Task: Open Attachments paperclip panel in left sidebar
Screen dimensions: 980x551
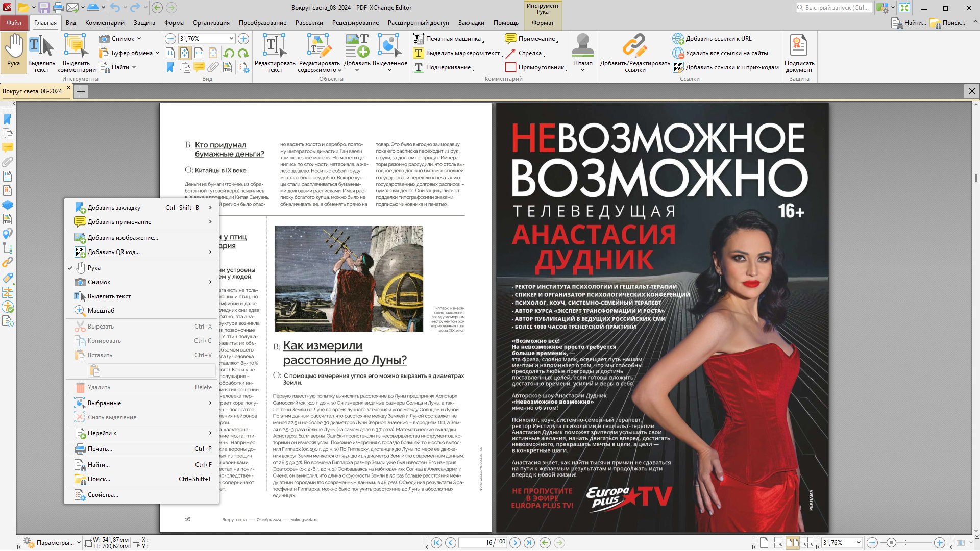Action: [x=8, y=162]
